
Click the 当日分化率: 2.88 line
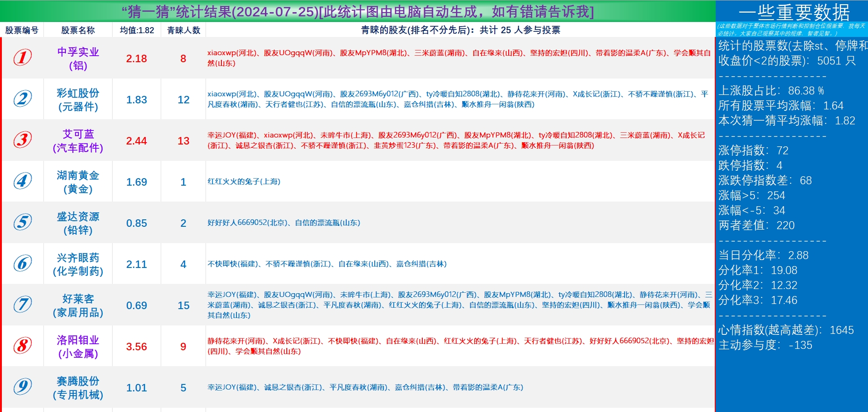coord(763,255)
